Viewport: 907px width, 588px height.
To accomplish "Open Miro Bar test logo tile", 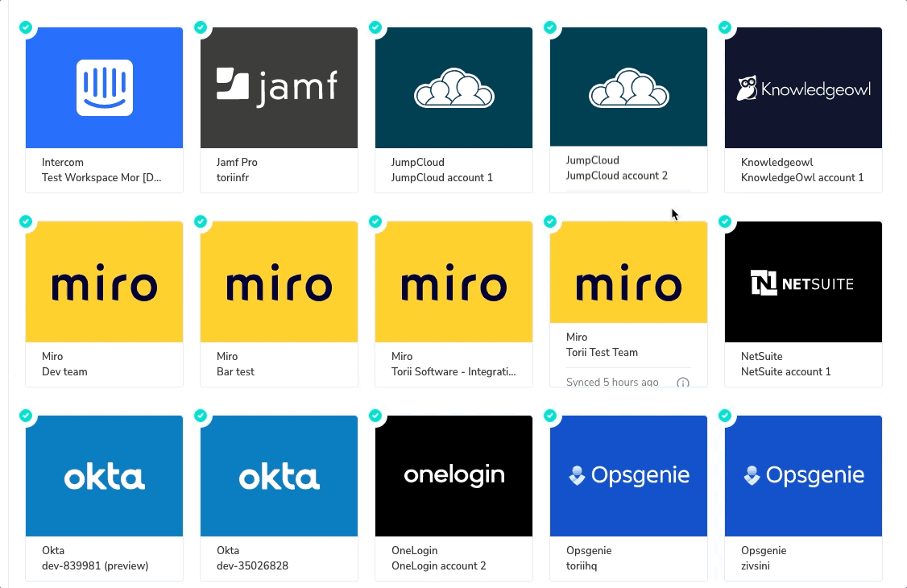I will [279, 282].
